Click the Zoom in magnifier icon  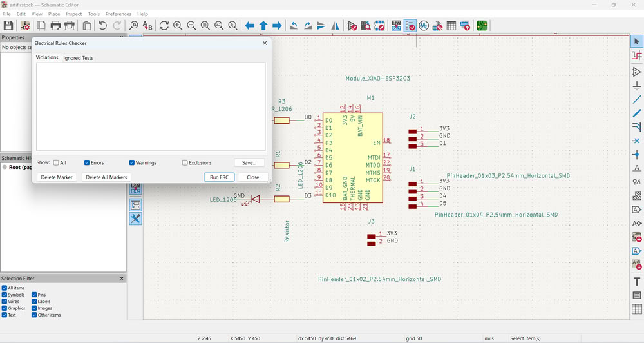coord(178,26)
